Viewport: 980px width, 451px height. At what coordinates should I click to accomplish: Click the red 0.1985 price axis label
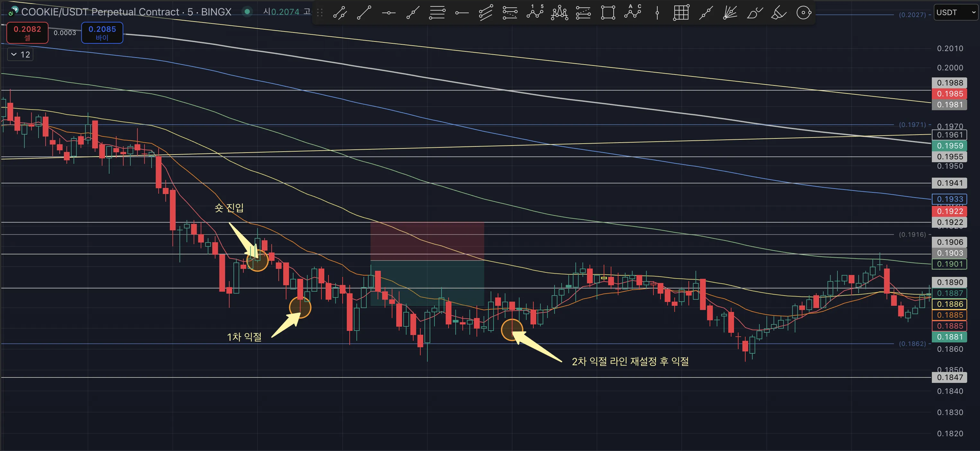click(x=949, y=93)
